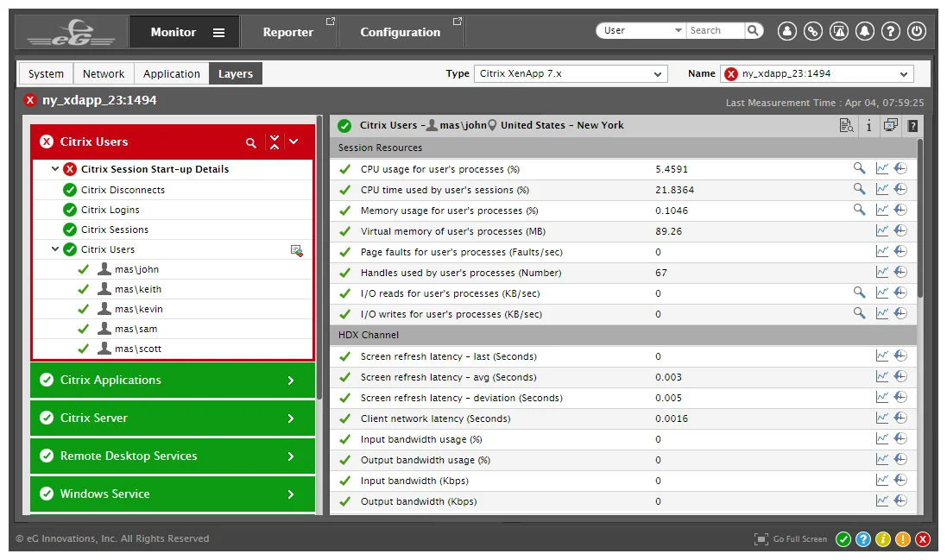Open history icon for Client network latency

coord(900,418)
